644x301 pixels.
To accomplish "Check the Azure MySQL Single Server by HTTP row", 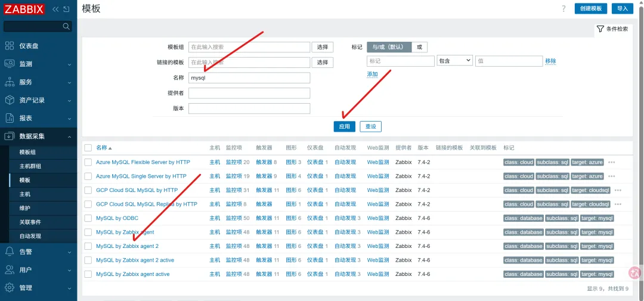I will 88,176.
